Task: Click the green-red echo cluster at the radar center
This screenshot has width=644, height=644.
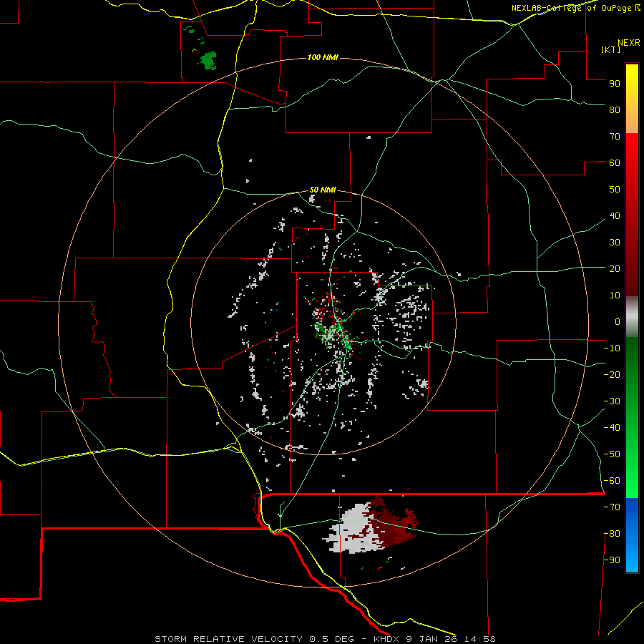Action: [x=332, y=324]
